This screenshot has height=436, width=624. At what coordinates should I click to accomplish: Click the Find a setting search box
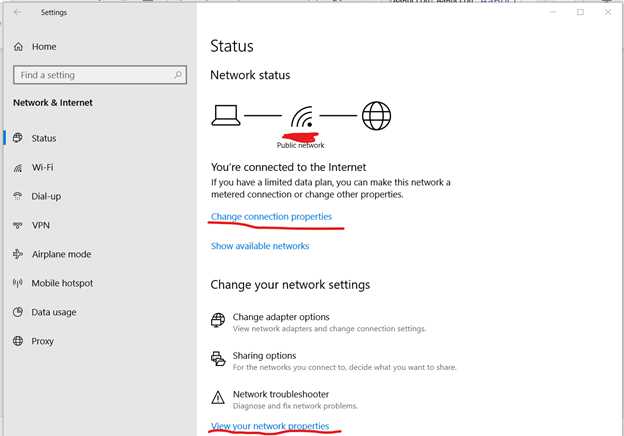(x=100, y=75)
